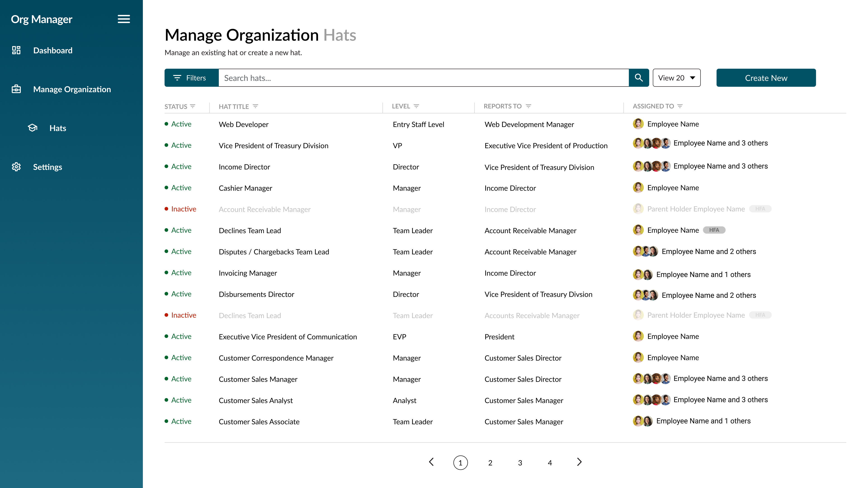Image resolution: width=868 pixels, height=488 pixels.
Task: Open the Reports To column filter
Action: click(x=528, y=106)
